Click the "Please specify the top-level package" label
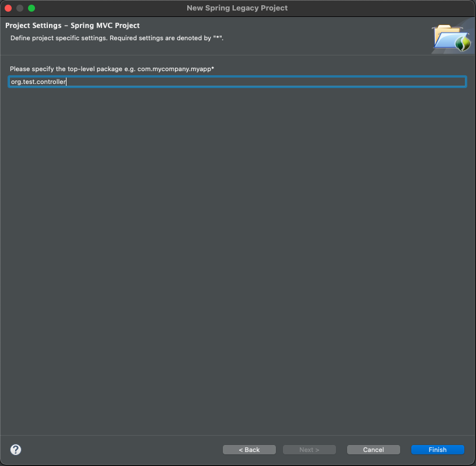The image size is (476, 466). 112,69
